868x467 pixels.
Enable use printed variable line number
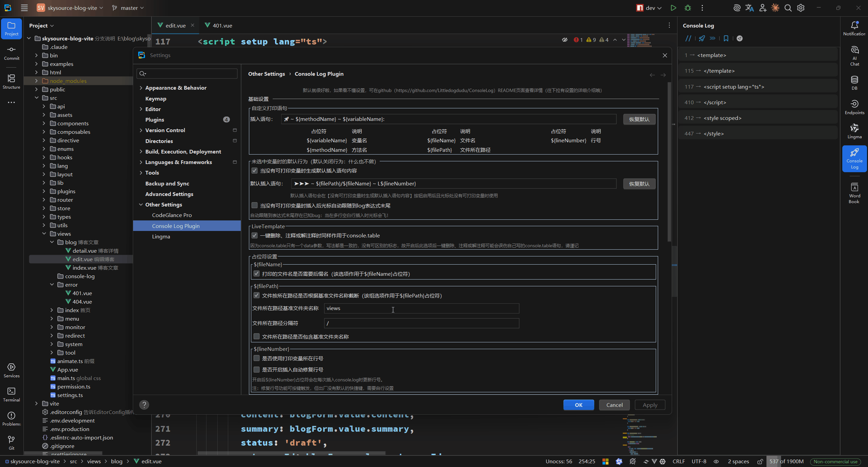256,358
